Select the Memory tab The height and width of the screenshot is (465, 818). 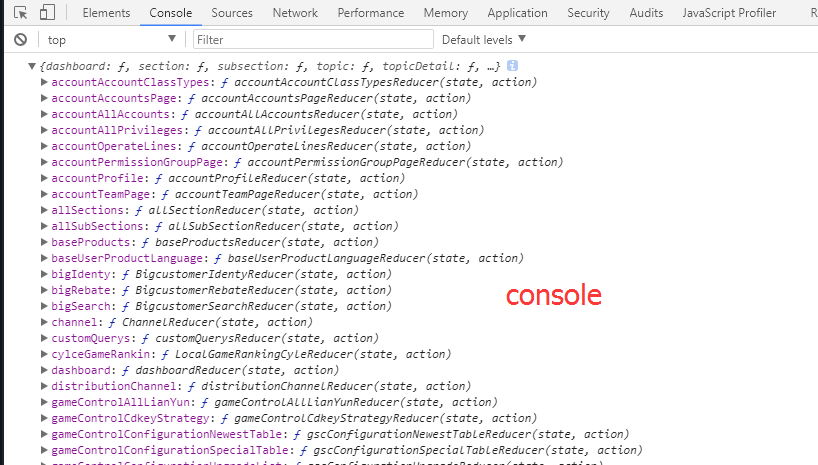446,13
